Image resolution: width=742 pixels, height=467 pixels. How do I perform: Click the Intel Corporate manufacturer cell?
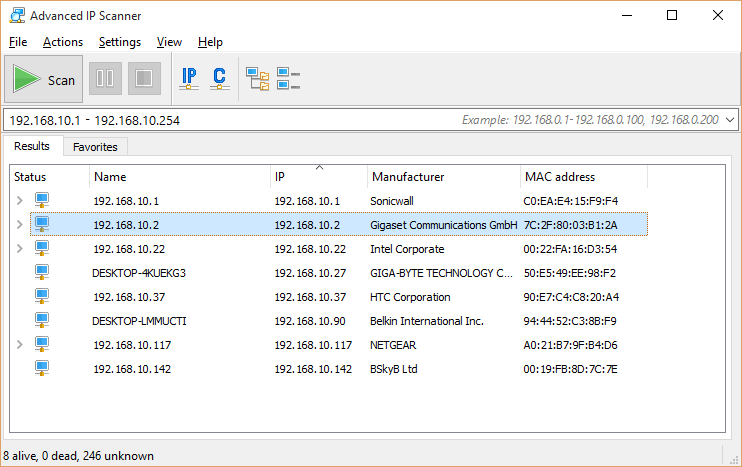[x=407, y=249]
